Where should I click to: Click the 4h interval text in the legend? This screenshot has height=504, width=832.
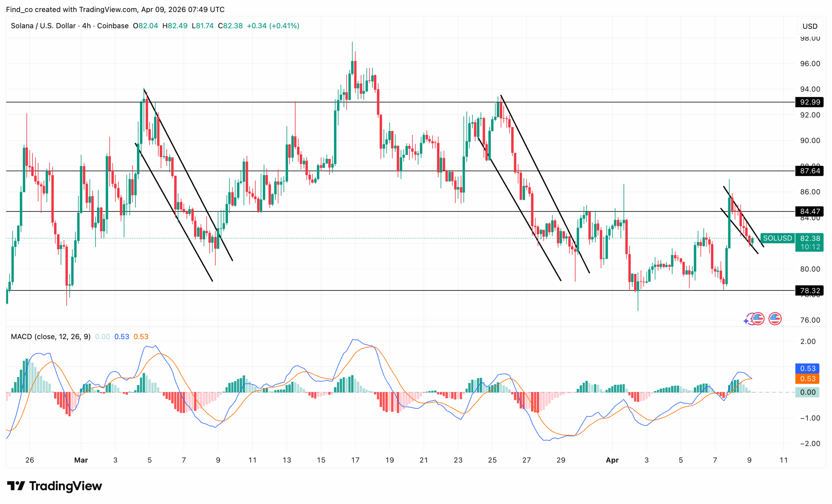86,26
